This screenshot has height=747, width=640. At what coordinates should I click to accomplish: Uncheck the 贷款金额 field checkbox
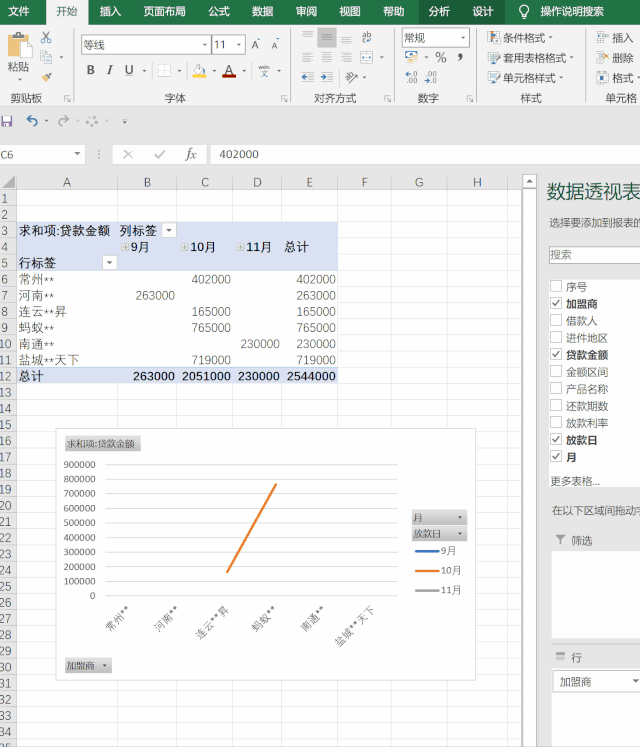pyautogui.click(x=556, y=354)
